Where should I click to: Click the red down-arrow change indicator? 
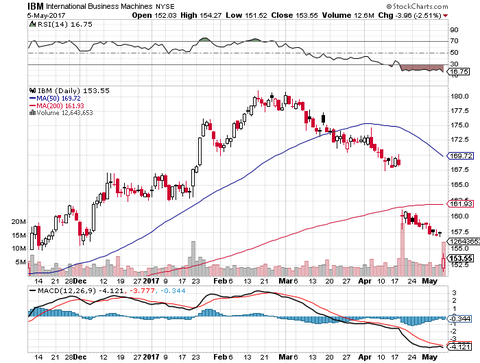click(x=446, y=16)
